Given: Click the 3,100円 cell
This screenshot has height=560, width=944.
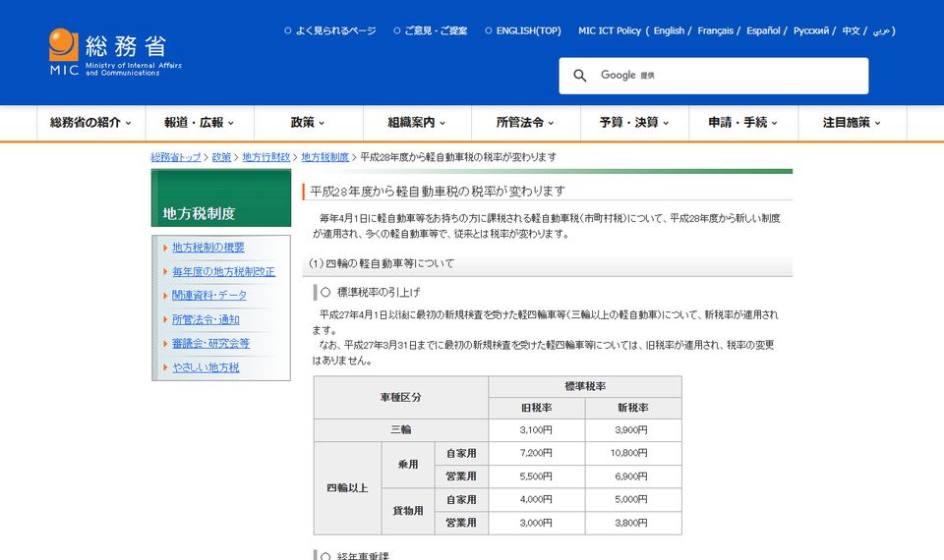Looking at the screenshot, I should click(537, 430).
